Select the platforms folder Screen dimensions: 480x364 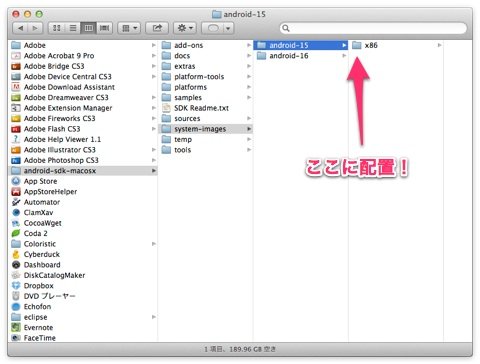[x=206, y=87]
